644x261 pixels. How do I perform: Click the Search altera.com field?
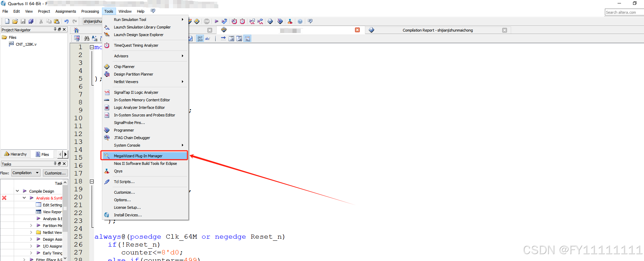624,12
